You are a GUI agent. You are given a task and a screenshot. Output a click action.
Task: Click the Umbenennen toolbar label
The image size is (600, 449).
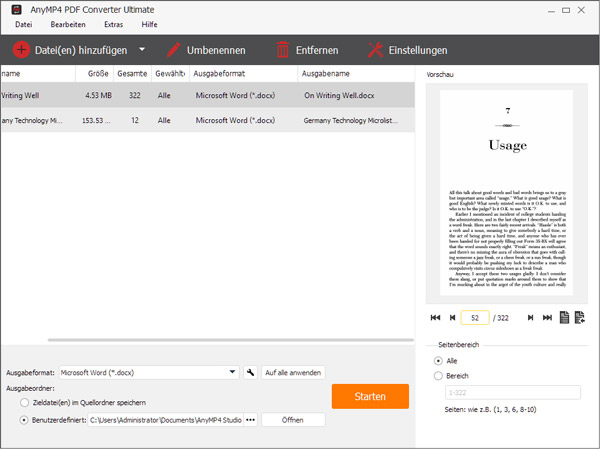216,50
